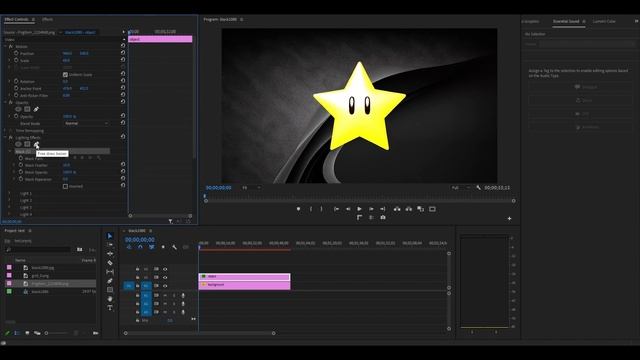The width and height of the screenshot is (640, 360).
Task: Open Program monitor zoom Fit dropdown
Action: pyautogui.click(x=251, y=188)
